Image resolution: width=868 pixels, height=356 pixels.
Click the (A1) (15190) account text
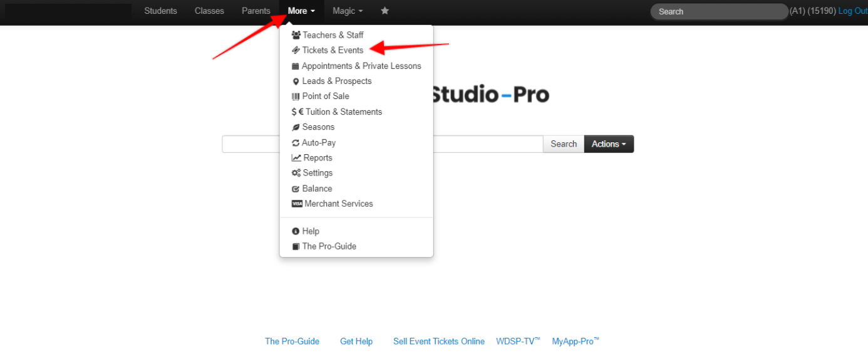tap(813, 11)
